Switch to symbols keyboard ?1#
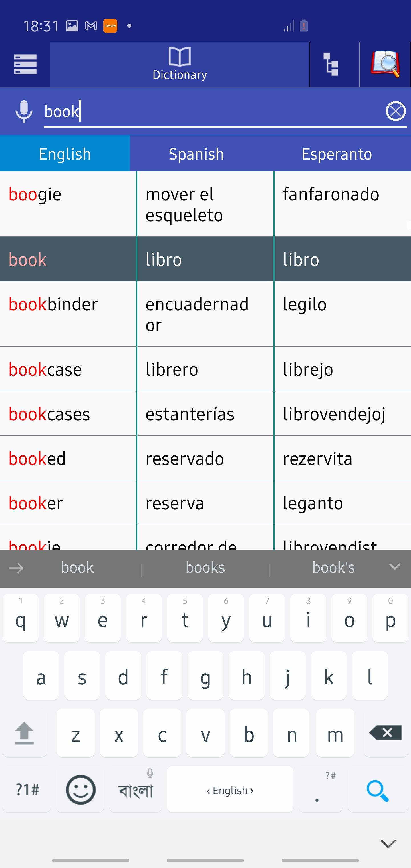The width and height of the screenshot is (411, 868). (27, 790)
